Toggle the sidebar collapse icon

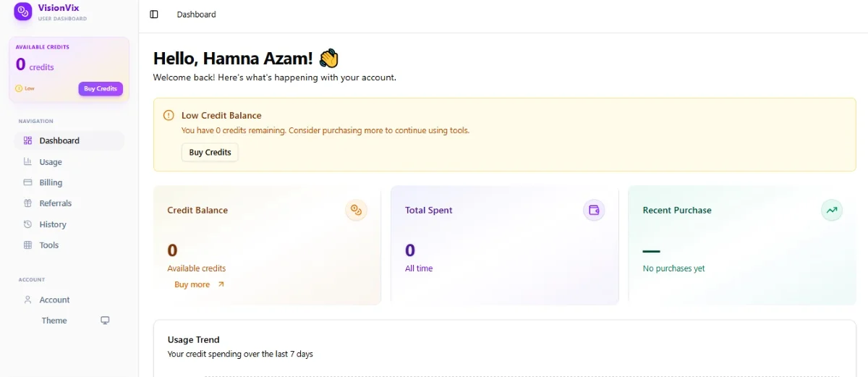154,14
